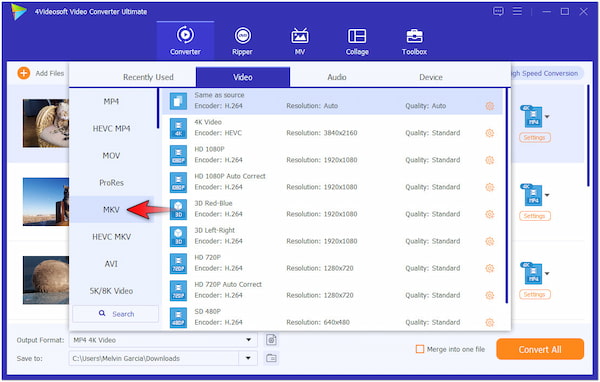Select AVI in the format list
The height and width of the screenshot is (382, 600).
point(111,264)
